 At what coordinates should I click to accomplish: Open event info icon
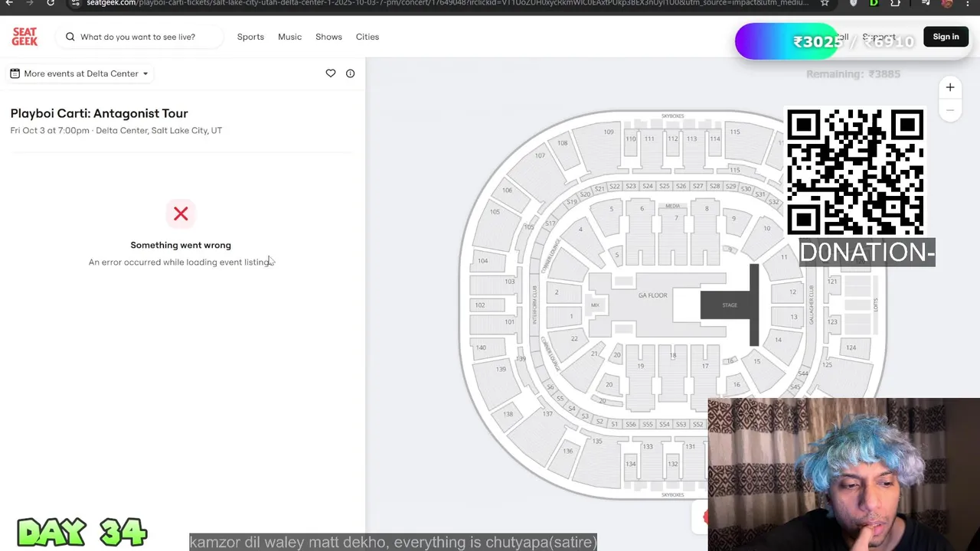click(350, 73)
